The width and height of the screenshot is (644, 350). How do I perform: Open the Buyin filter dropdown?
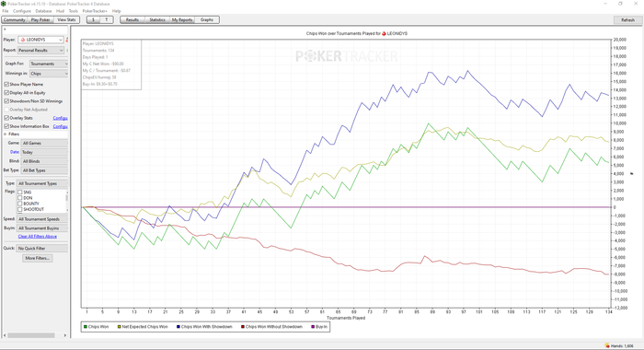pyautogui.click(x=42, y=228)
